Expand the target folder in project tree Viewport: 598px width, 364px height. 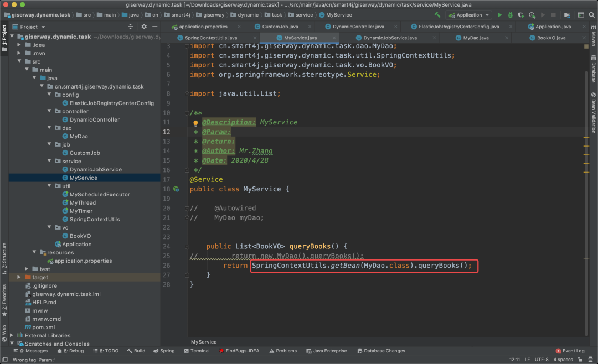20,277
